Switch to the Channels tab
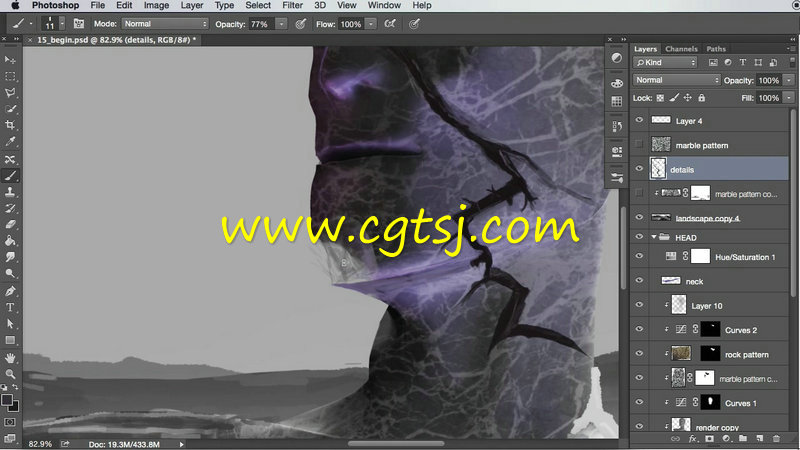The height and width of the screenshot is (450, 800). coord(681,49)
